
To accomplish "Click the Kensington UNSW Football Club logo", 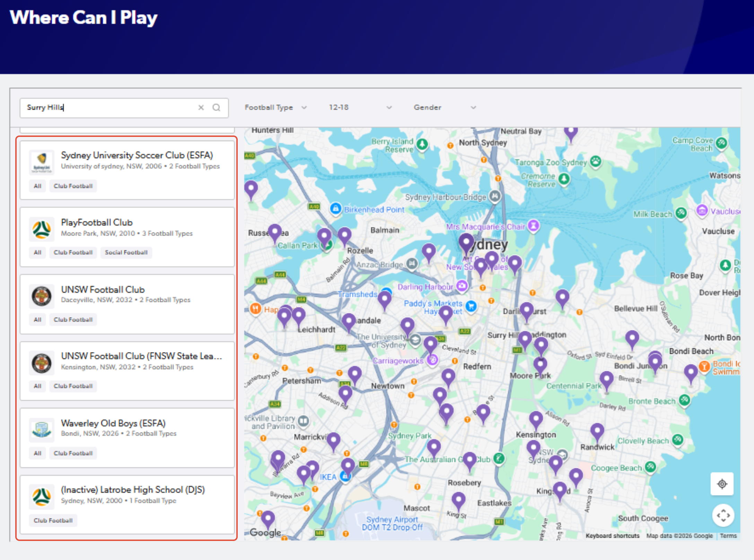I will point(42,363).
